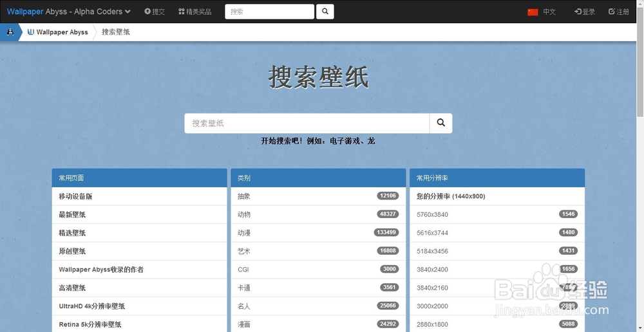Viewport: 644px width, 332px height.
Task: Click the 注册 register link
Action: [x=618, y=12]
